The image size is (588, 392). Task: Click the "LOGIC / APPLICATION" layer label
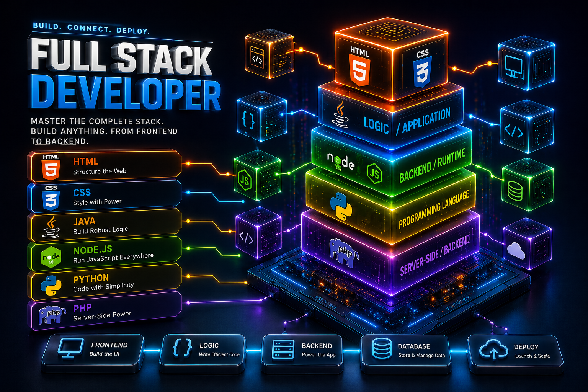click(x=407, y=122)
